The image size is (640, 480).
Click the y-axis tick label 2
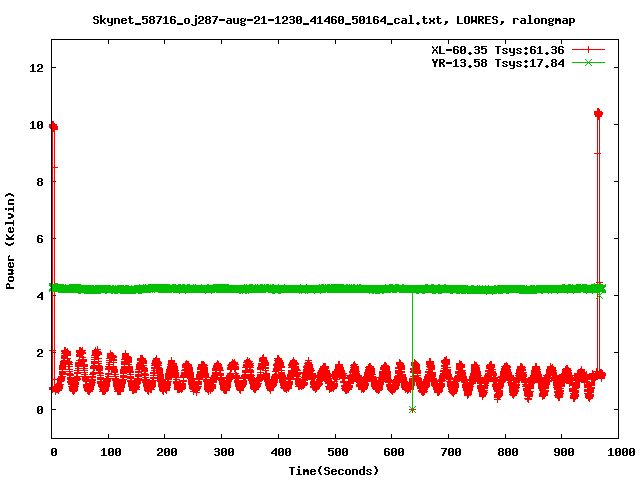pyautogui.click(x=40, y=353)
